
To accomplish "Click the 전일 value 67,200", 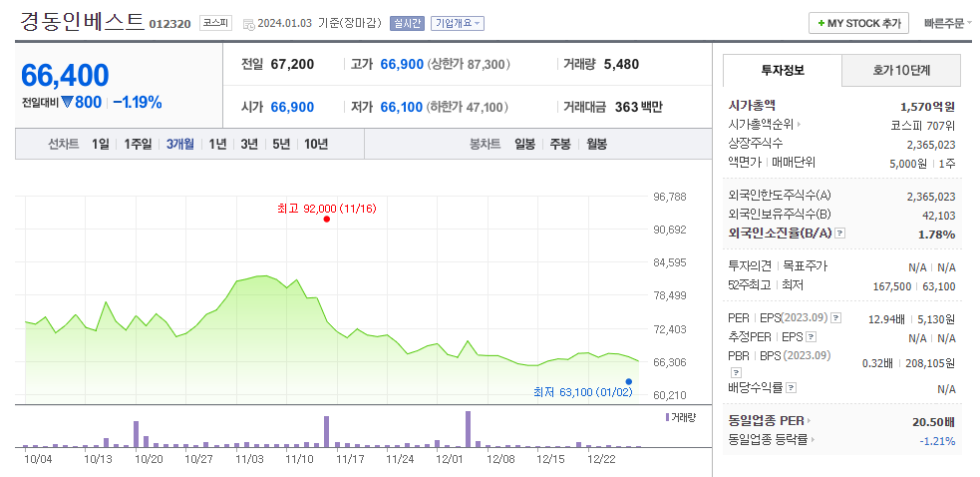I will [292, 64].
